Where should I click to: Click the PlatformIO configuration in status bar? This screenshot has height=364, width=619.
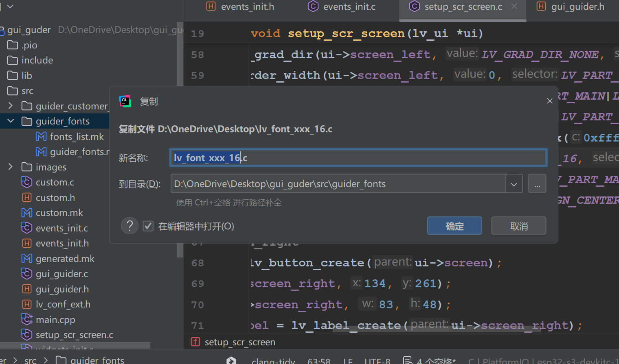click(x=544, y=360)
